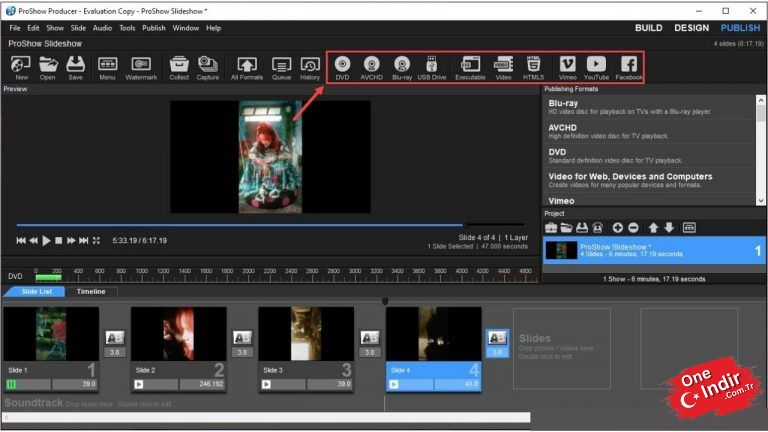
Task: Open the Watermark tool
Action: pos(141,68)
